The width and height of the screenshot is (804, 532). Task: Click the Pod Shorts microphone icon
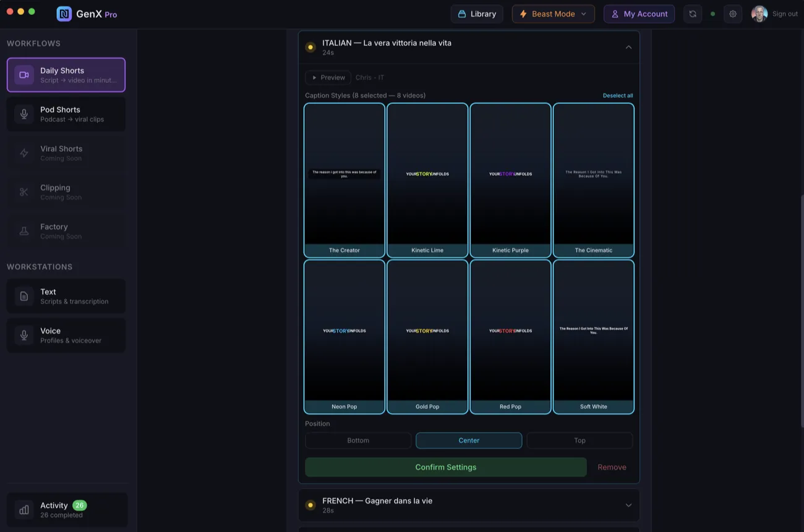coord(24,114)
